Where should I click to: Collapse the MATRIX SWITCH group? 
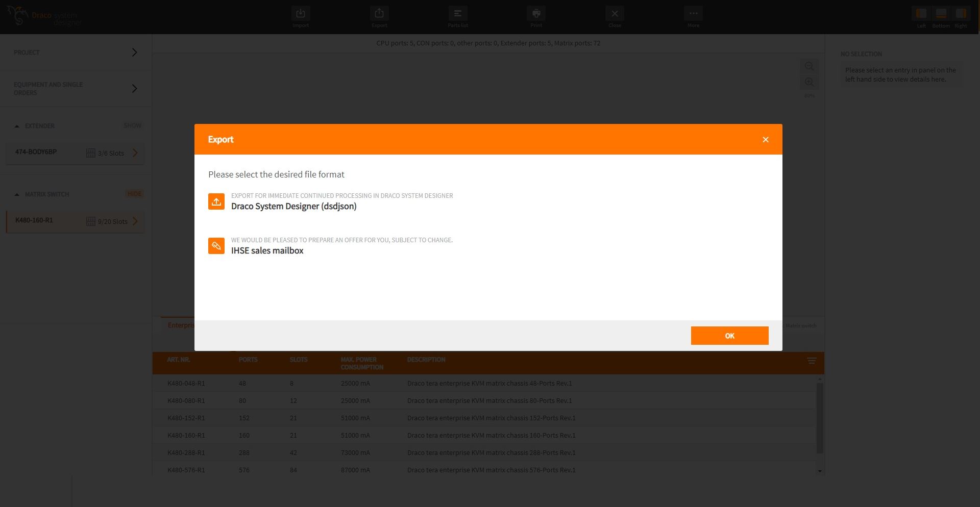17,194
